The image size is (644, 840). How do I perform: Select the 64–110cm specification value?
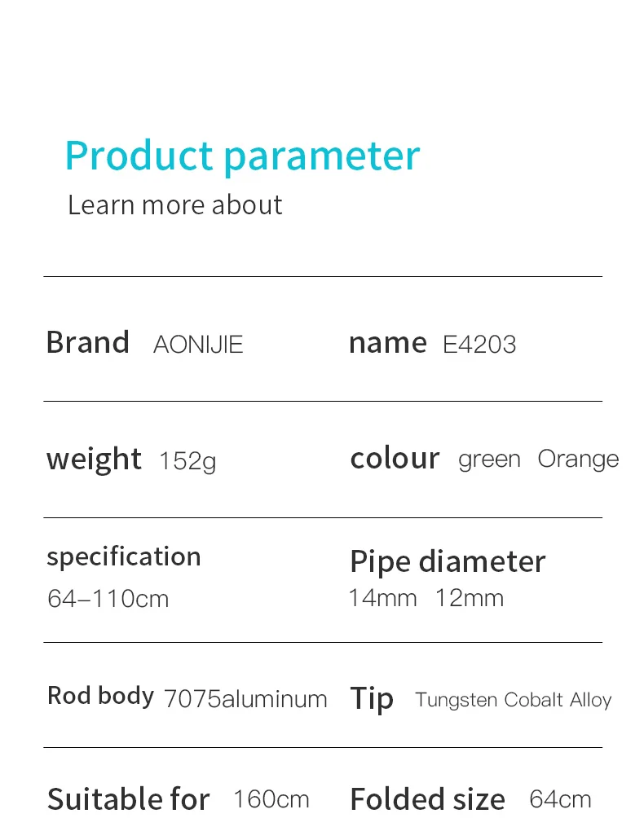(x=108, y=599)
